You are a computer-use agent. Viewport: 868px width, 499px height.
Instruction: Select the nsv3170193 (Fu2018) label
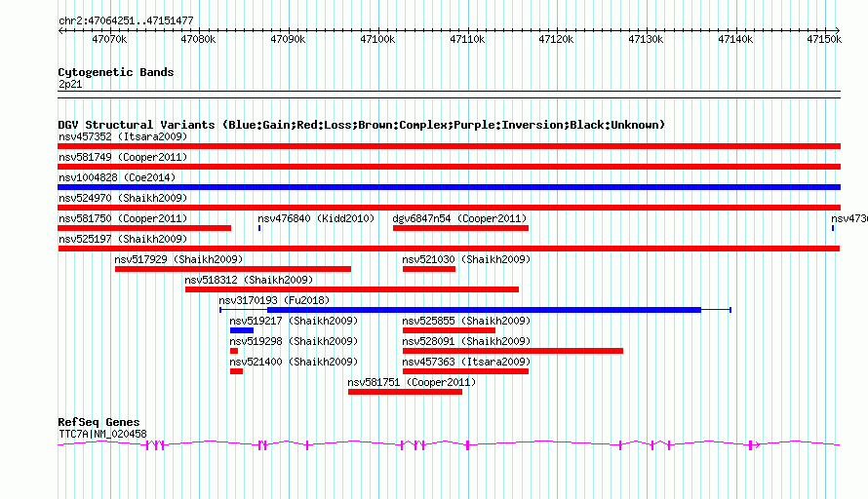pyautogui.click(x=274, y=300)
